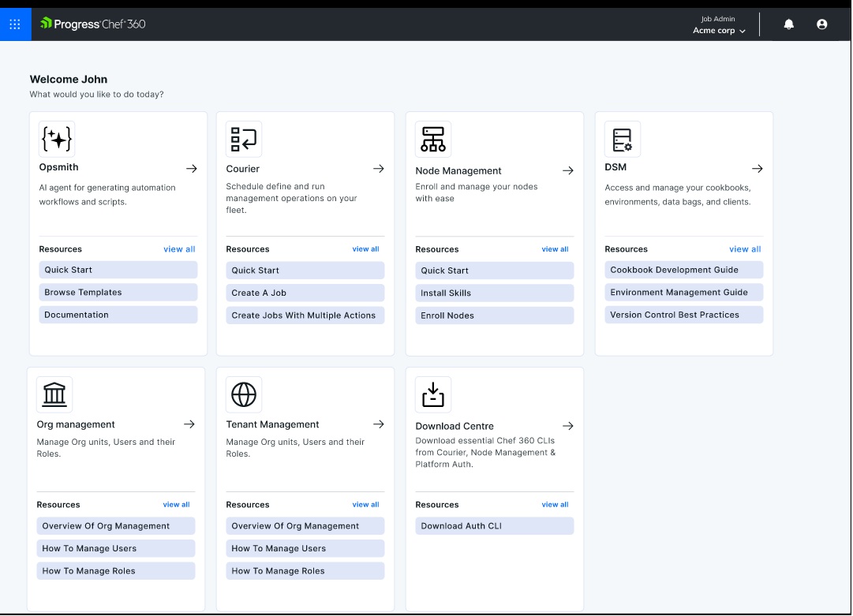Open Tenant Management's How To Manage Users
The width and height of the screenshot is (853, 616).
click(305, 548)
